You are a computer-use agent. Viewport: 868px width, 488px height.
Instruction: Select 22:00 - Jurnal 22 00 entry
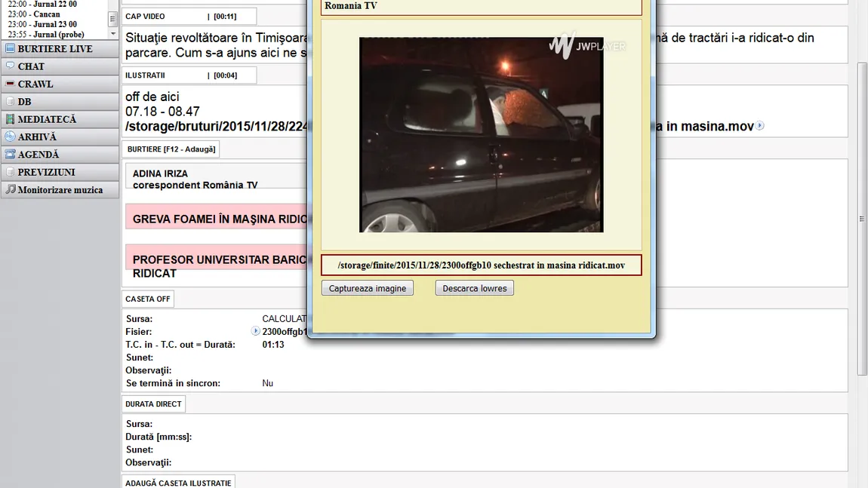pos(42,4)
